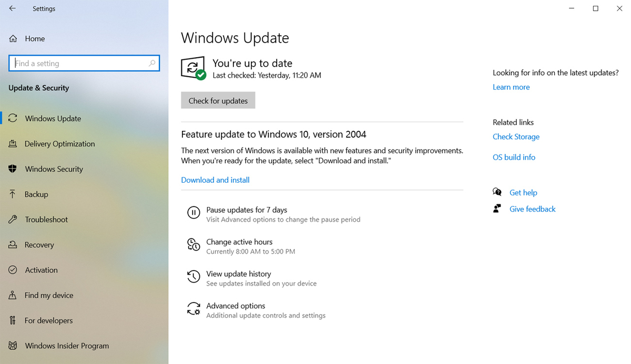Click the Get help link
The image size is (631, 364).
(523, 192)
